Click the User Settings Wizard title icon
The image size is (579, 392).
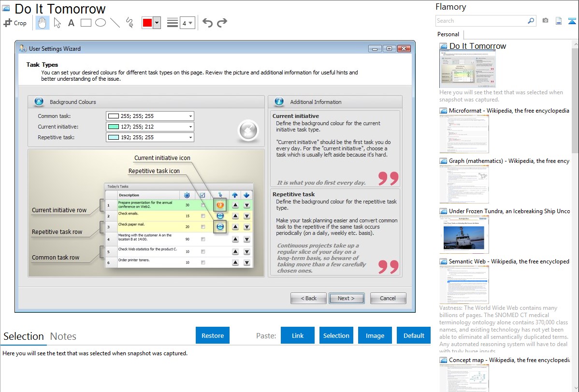[x=23, y=48]
